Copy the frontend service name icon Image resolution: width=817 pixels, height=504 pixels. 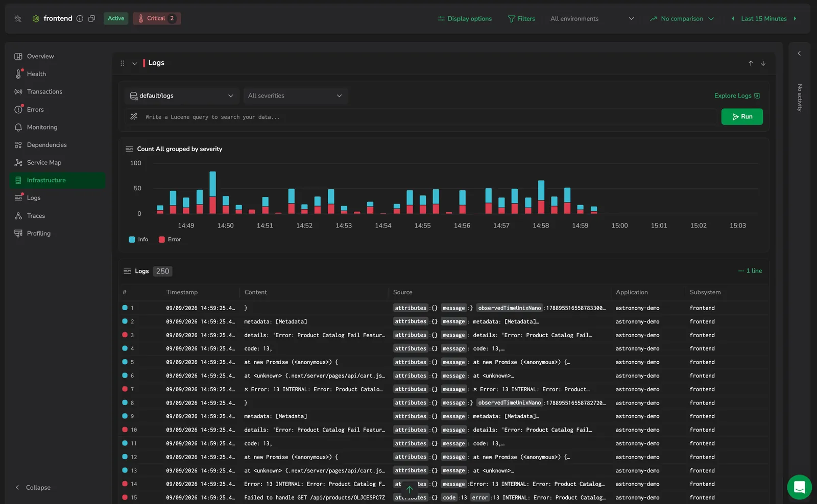(91, 18)
